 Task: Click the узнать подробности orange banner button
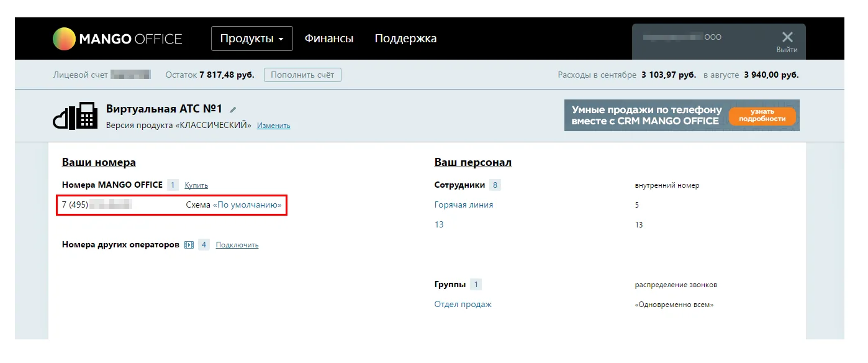(762, 115)
